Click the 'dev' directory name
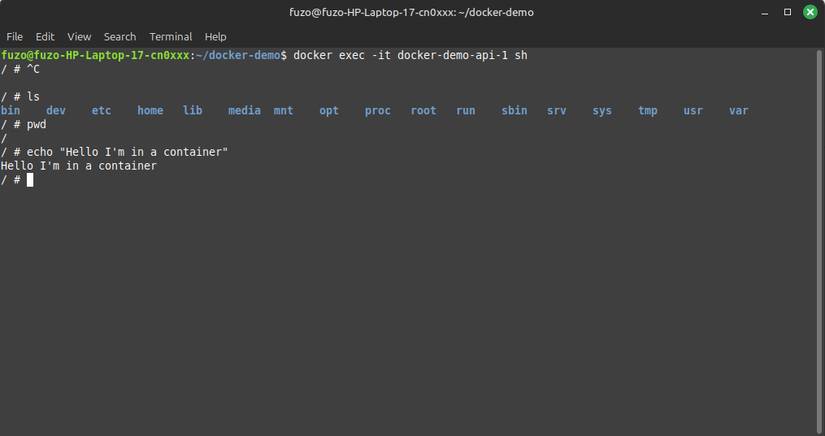This screenshot has height=436, width=825. click(x=56, y=110)
